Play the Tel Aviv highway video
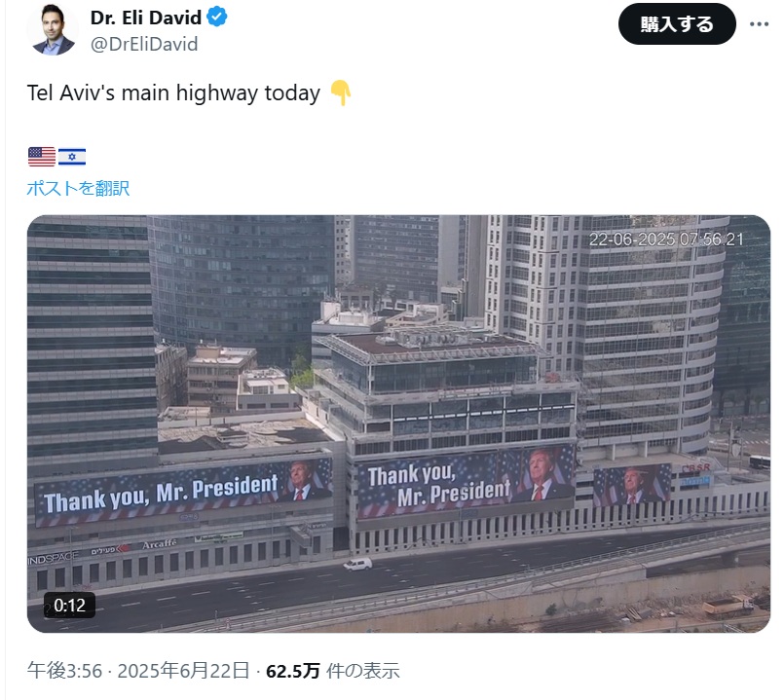Viewport: 784px width, 700px height. point(398,424)
